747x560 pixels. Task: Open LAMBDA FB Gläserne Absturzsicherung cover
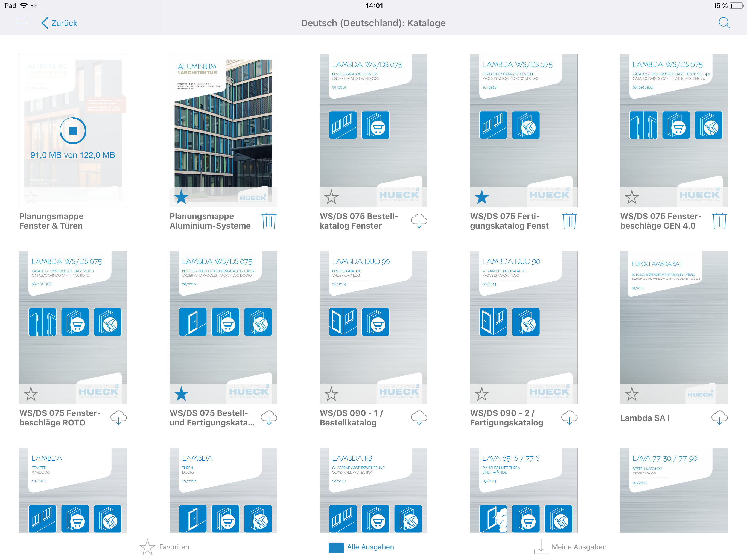tap(373, 491)
